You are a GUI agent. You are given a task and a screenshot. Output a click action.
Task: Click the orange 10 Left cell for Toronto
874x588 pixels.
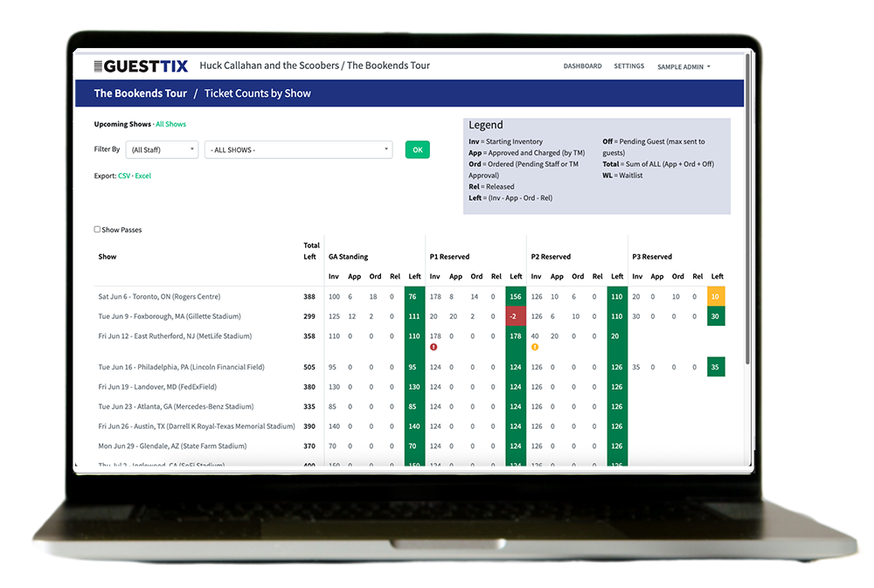716,297
